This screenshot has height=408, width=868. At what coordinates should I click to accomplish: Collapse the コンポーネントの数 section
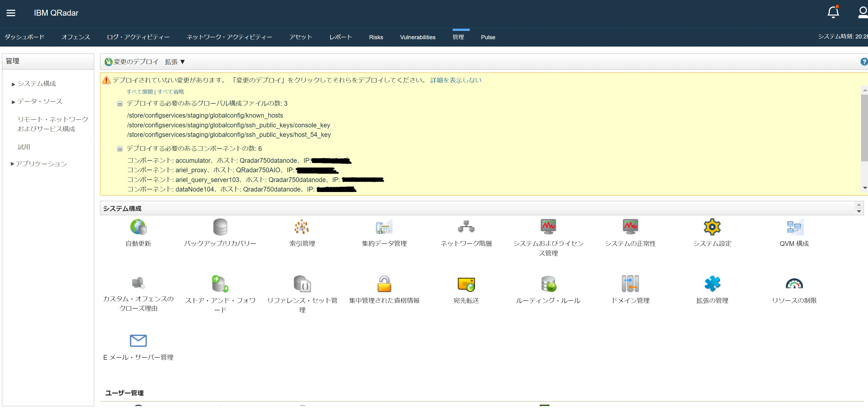(120, 149)
